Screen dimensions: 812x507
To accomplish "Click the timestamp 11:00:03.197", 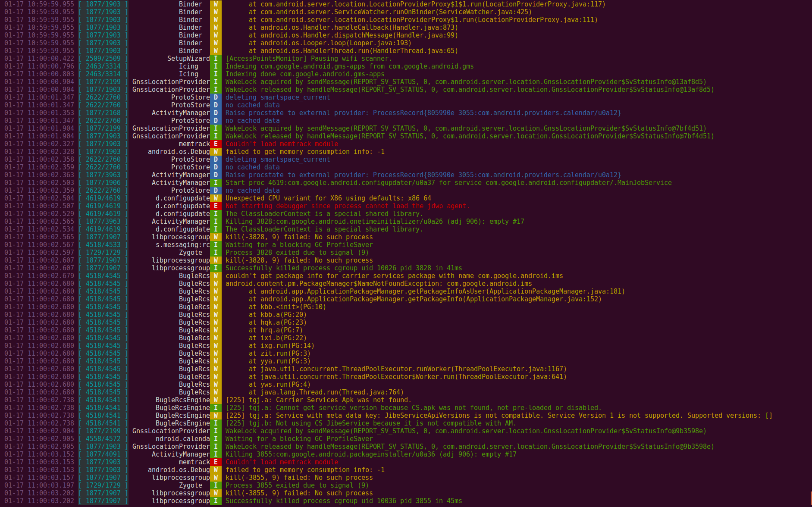I will coord(51,485).
